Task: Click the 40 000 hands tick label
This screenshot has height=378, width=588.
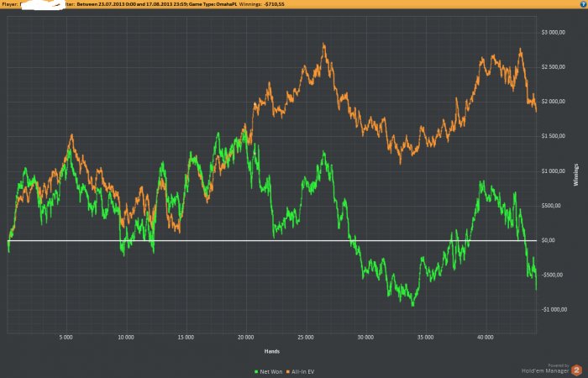Action: 486,338
